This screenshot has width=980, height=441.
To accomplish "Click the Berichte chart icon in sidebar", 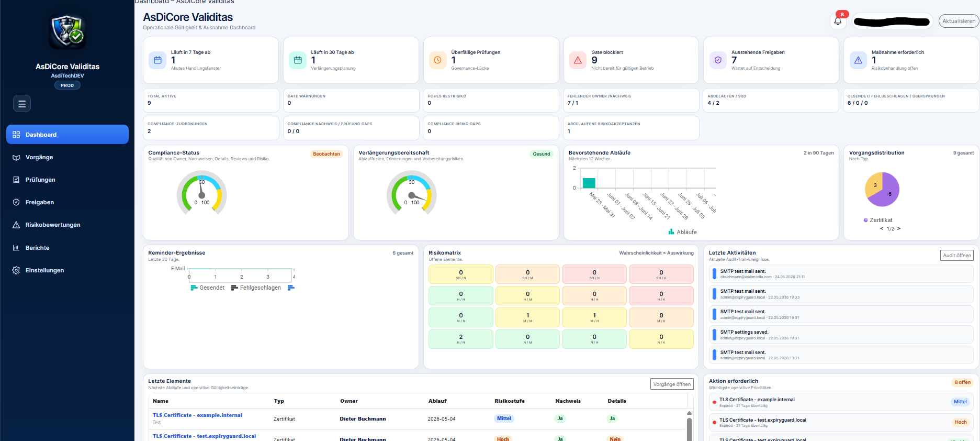I will [16, 248].
